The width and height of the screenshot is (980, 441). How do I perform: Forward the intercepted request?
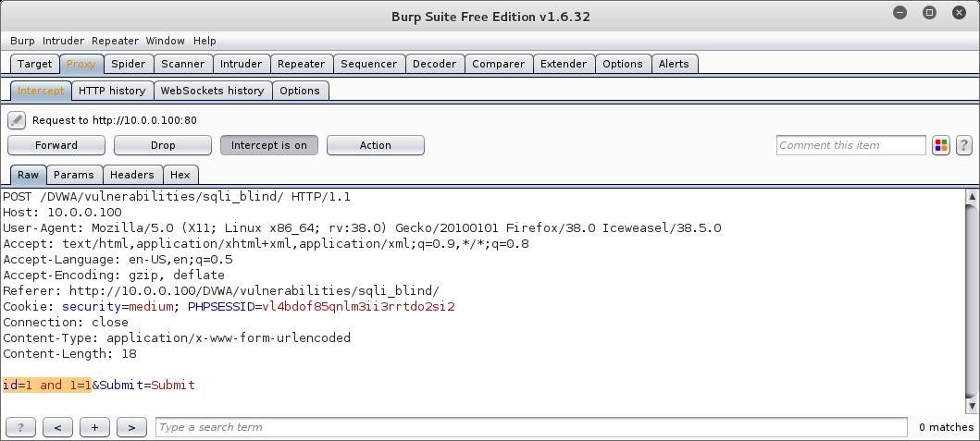[x=56, y=145]
